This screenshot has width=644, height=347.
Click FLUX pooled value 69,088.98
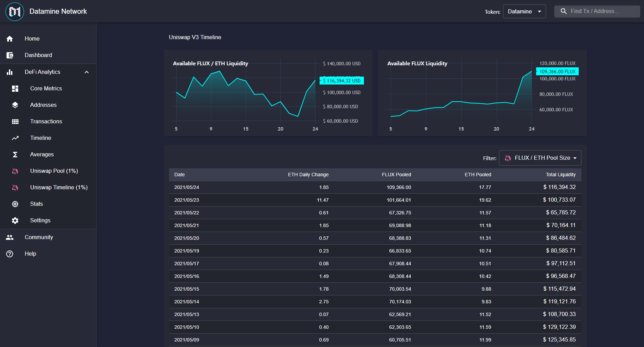coord(400,226)
